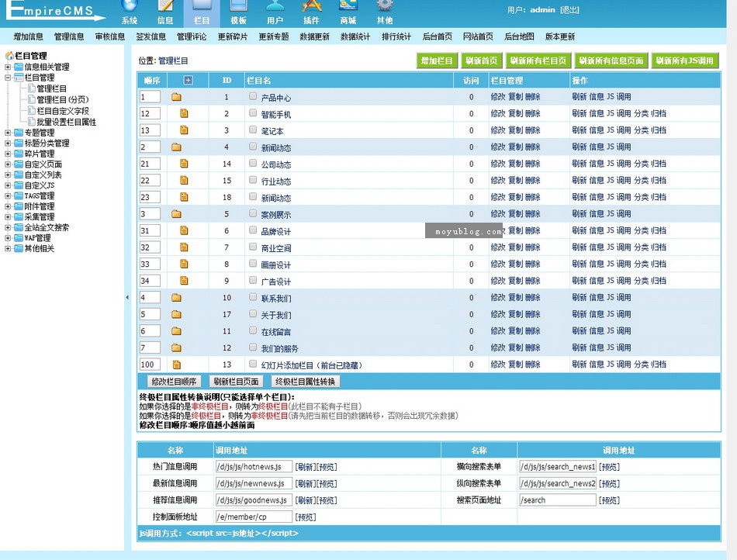Click the folder icon for 在线留言

(176, 331)
